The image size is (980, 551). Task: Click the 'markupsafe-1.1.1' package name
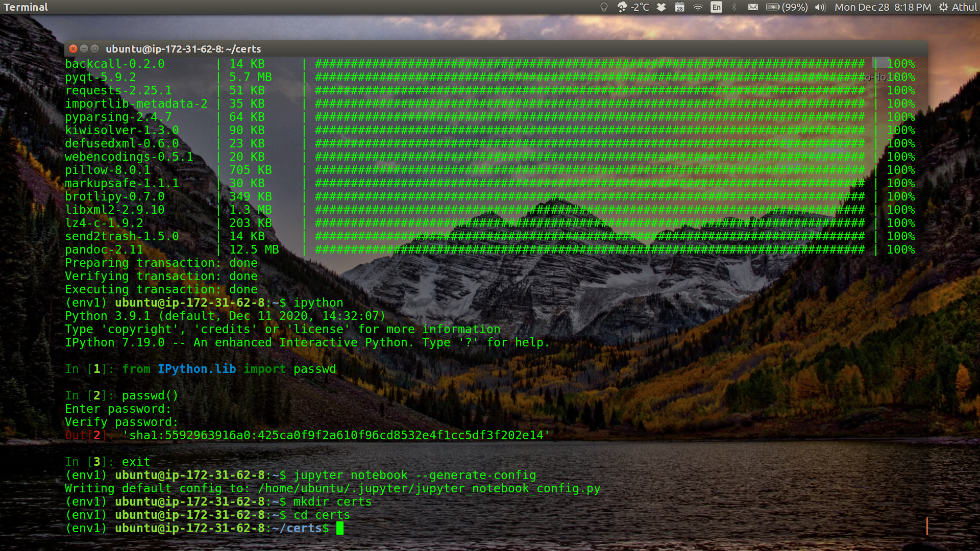[x=122, y=183]
